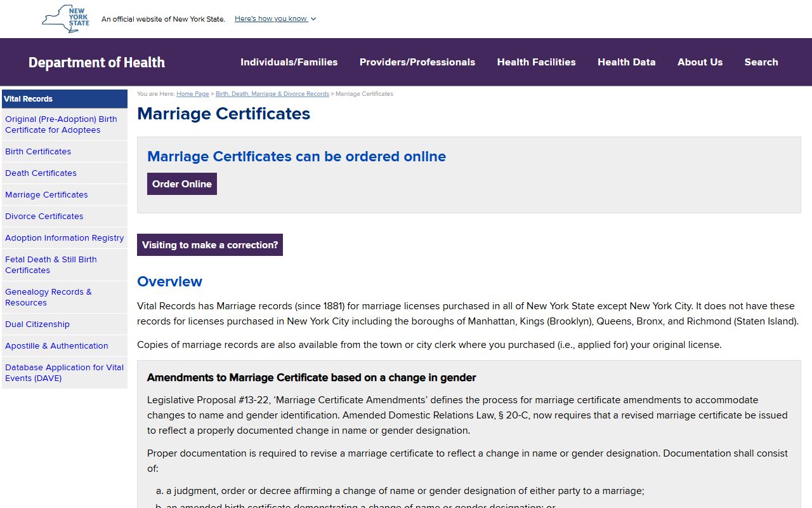Click the "Marriage Certificates" page heading
Viewport: 812px width, 508px height.
click(x=223, y=114)
